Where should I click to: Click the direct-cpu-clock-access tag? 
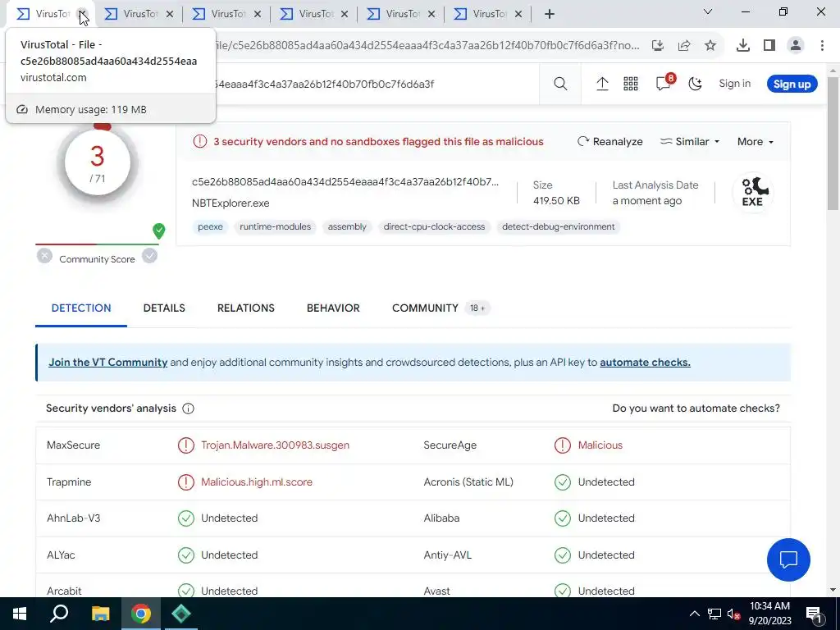(434, 226)
